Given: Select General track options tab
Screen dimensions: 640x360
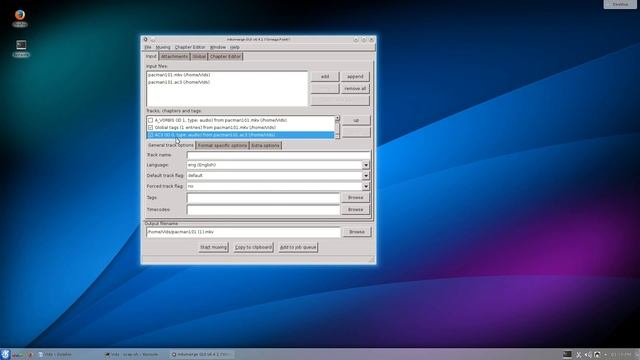Looking at the screenshot, I should coord(171,145).
